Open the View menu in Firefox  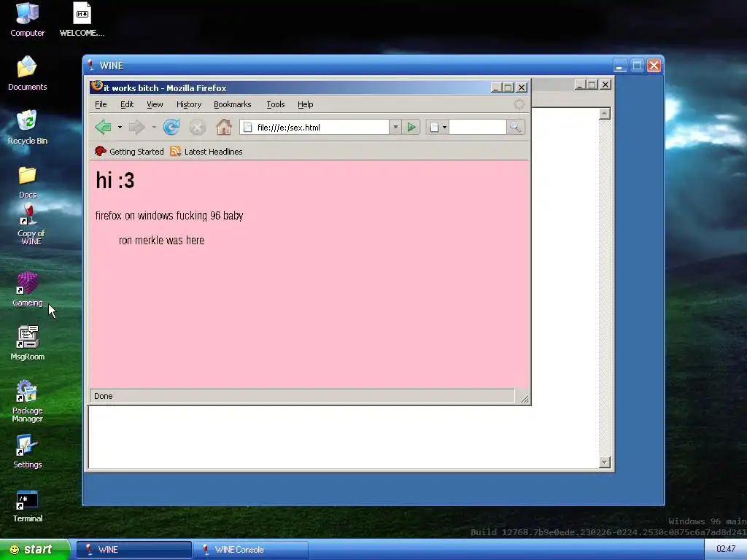coord(155,104)
